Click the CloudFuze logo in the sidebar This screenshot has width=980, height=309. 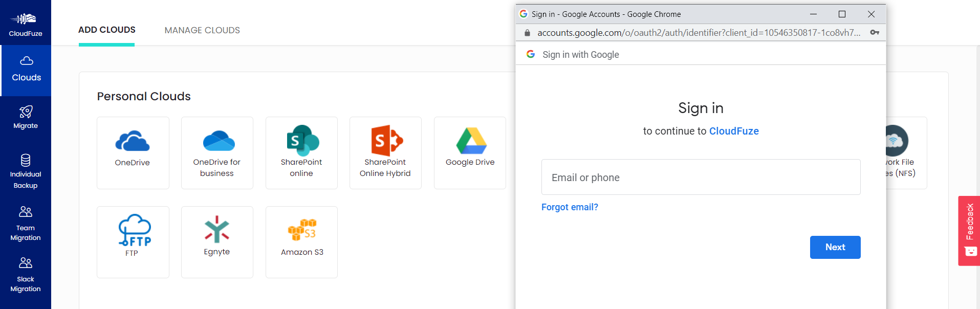25,25
